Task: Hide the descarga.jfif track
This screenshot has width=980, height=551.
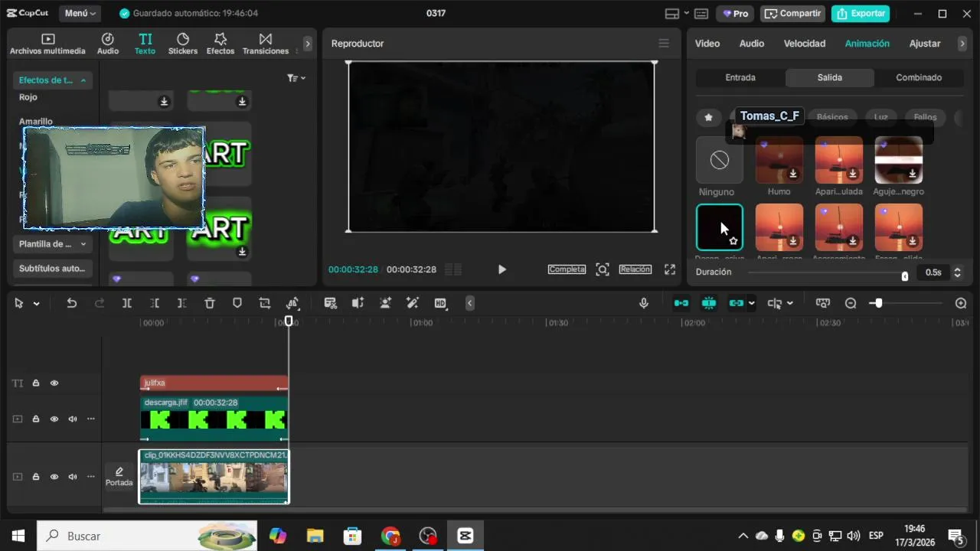Action: pyautogui.click(x=54, y=419)
